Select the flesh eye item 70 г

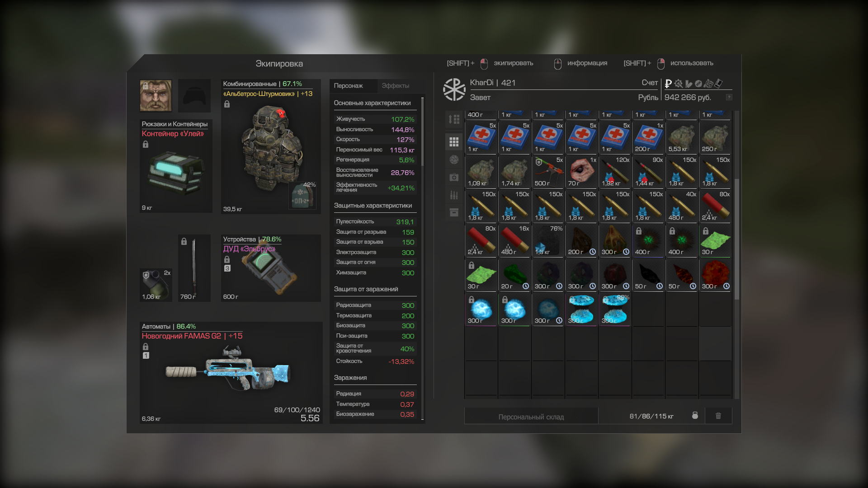click(581, 172)
